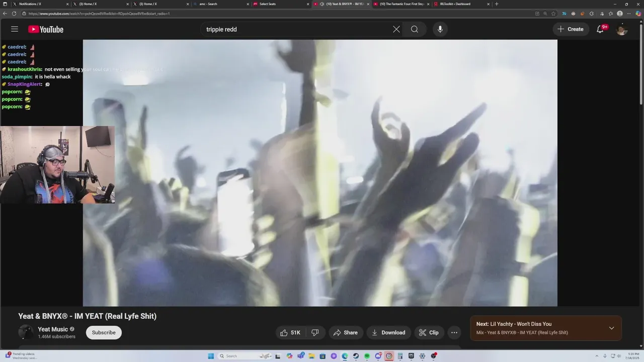Image resolution: width=644 pixels, height=362 pixels.
Task: Like the video with 51K likes
Action: tap(290, 332)
